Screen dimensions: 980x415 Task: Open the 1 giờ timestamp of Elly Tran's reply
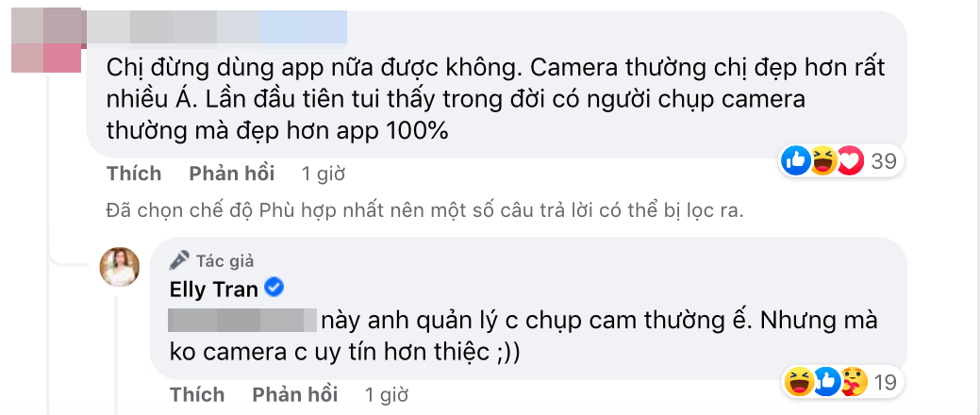(x=387, y=394)
